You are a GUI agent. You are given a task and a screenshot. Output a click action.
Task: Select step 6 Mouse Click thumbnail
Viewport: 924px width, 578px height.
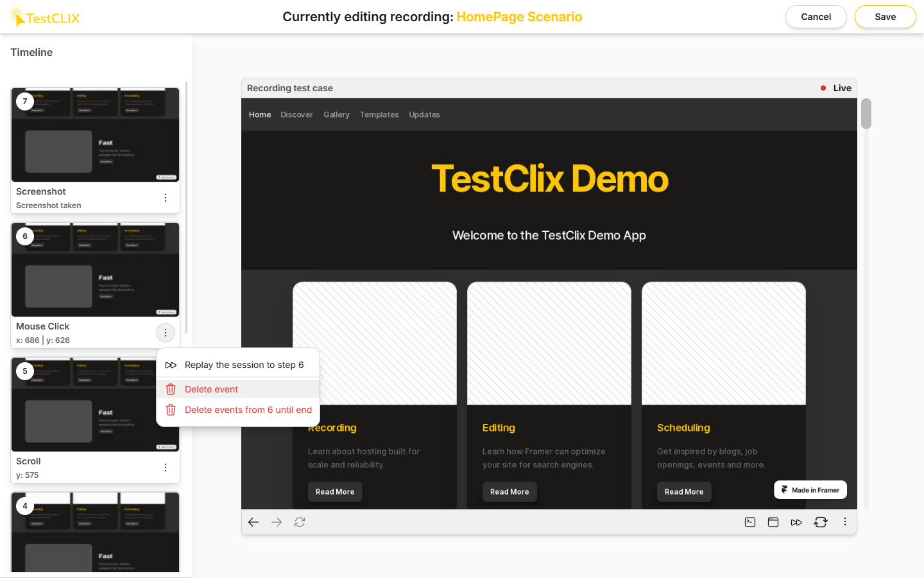coord(96,270)
